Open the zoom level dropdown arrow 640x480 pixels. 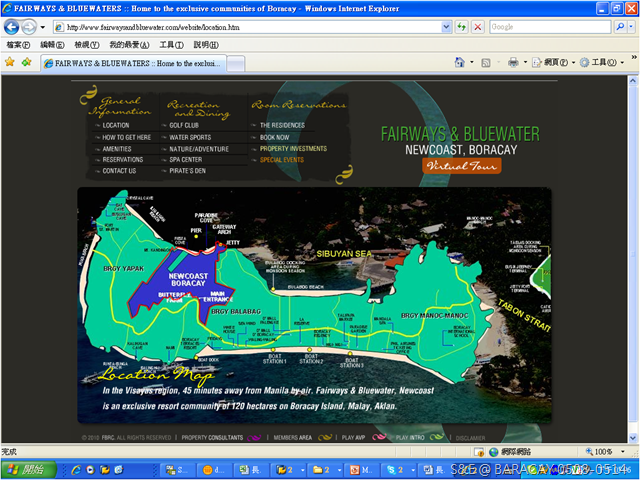tap(623, 452)
